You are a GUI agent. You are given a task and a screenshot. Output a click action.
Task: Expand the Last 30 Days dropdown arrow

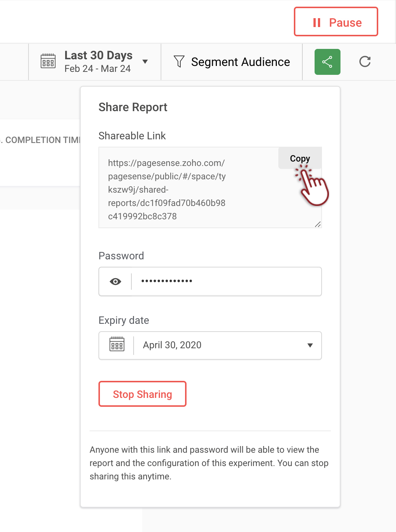pos(145,61)
